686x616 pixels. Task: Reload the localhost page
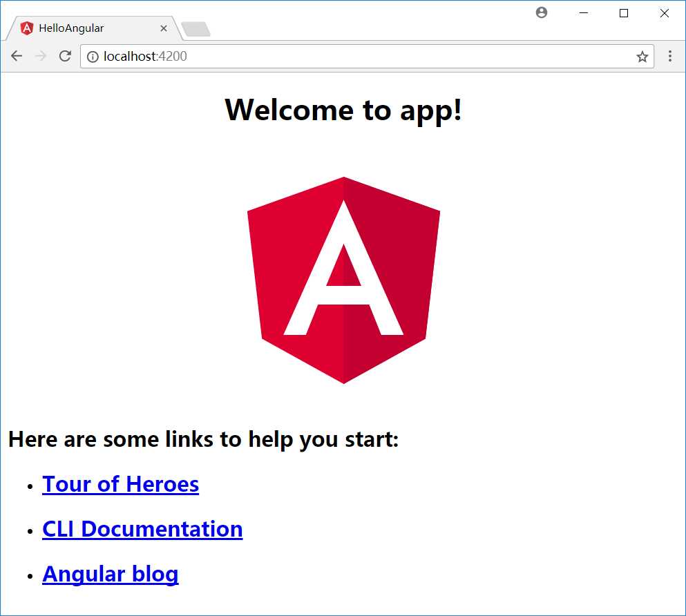click(x=65, y=56)
